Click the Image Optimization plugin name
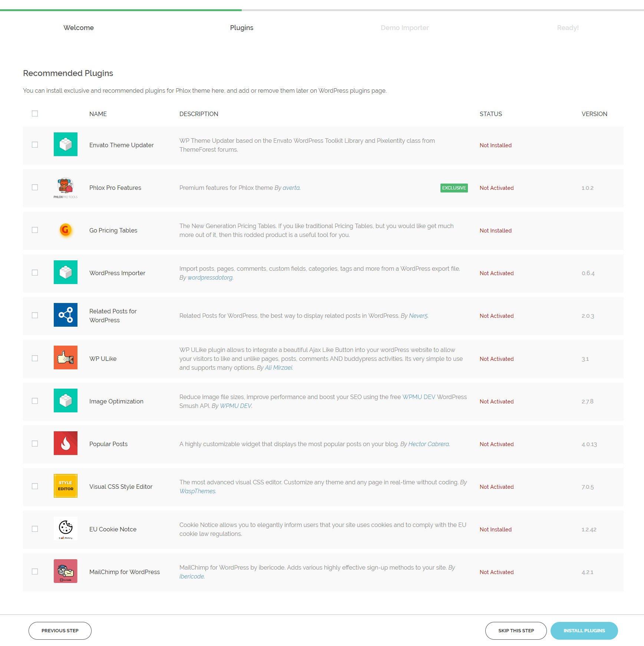Viewport: 644px width, 646px height. coord(116,402)
